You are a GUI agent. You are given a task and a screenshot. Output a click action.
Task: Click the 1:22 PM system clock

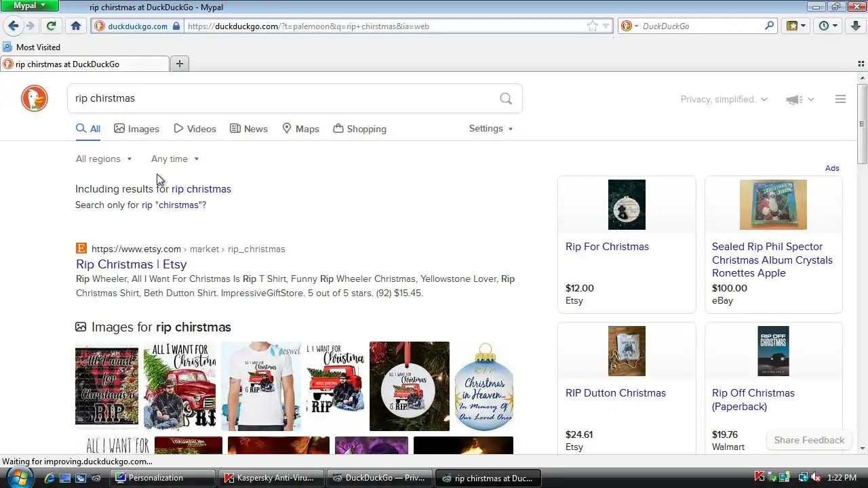click(x=841, y=478)
